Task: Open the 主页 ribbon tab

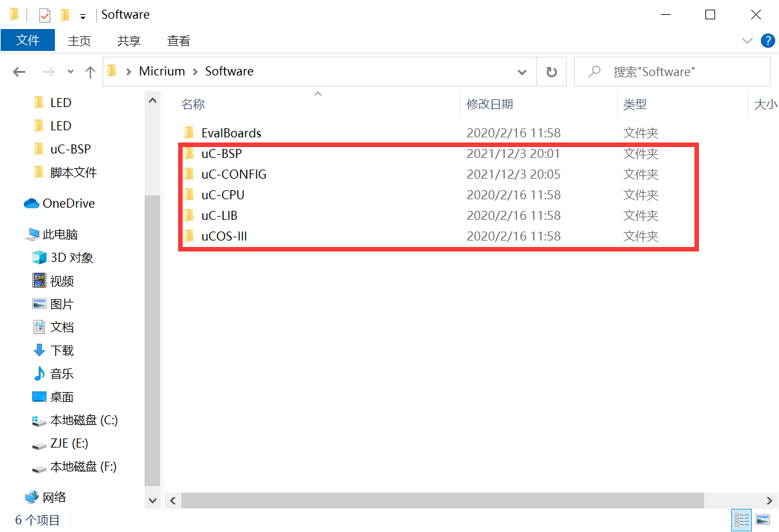Action: [x=79, y=41]
